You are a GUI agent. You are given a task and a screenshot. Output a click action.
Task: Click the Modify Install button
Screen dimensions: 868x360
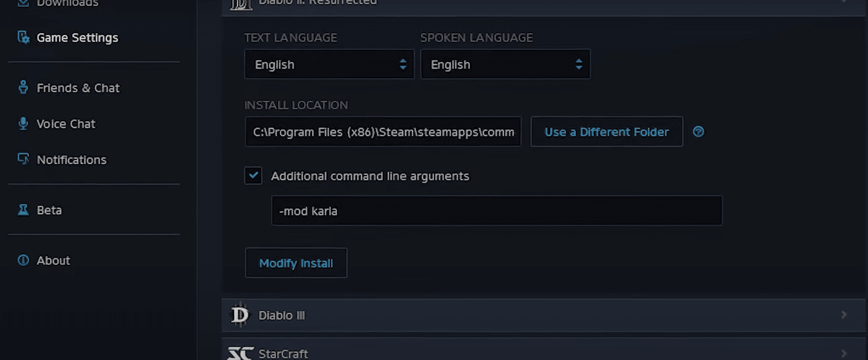point(296,263)
